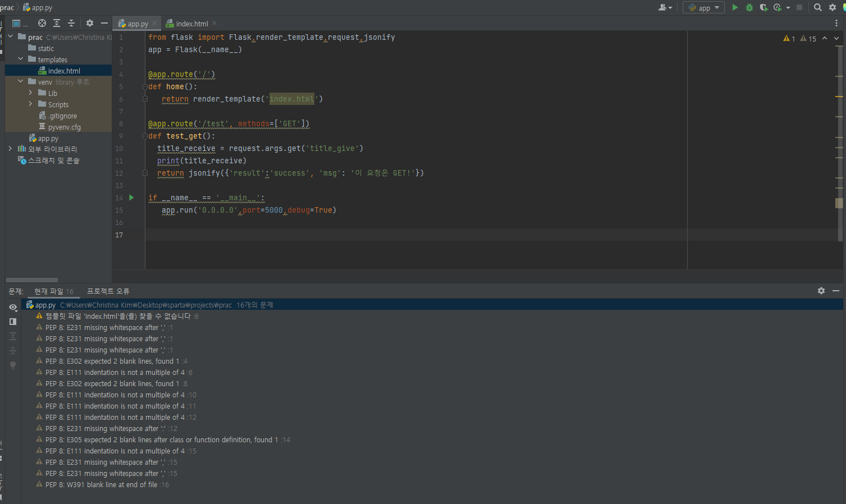This screenshot has height=504, width=846.
Task: Click the yellow warning count indicator showing 1
Action: coord(789,38)
